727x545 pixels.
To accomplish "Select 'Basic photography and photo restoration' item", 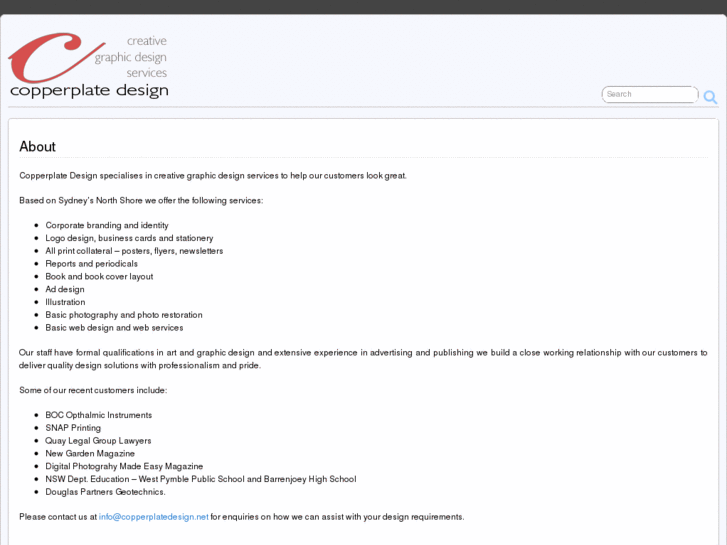I will (x=124, y=315).
